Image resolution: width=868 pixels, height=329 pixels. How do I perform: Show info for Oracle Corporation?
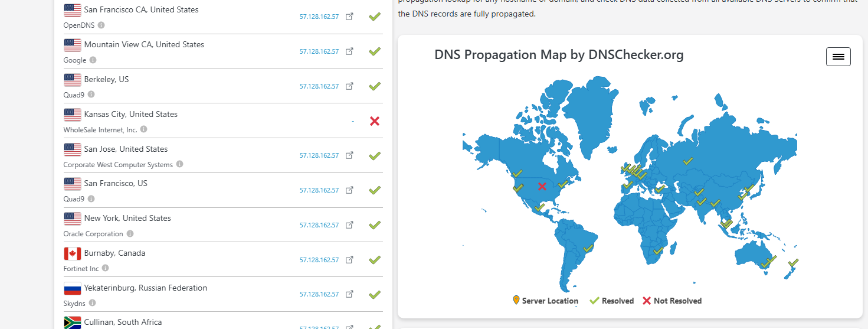pyautogui.click(x=130, y=234)
